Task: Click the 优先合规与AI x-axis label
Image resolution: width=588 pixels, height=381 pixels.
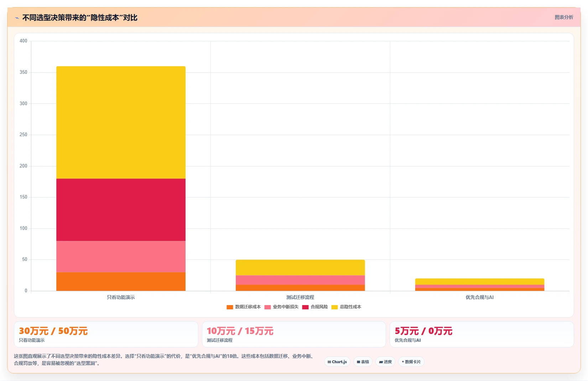Action: (x=480, y=297)
